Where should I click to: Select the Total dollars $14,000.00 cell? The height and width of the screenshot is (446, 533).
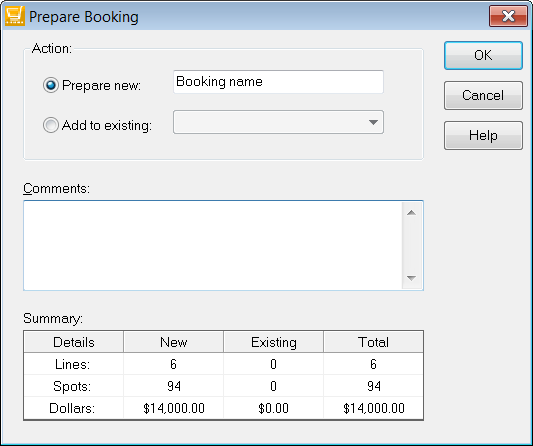[373, 408]
